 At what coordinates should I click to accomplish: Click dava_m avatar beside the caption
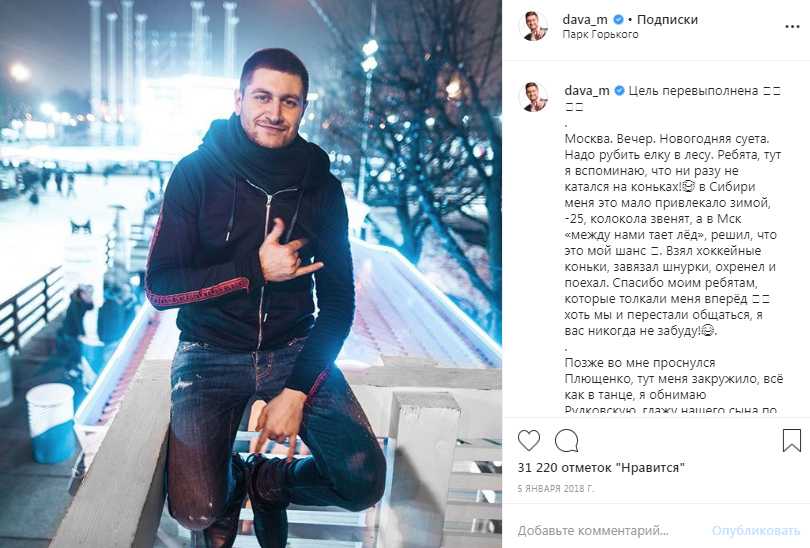533,97
